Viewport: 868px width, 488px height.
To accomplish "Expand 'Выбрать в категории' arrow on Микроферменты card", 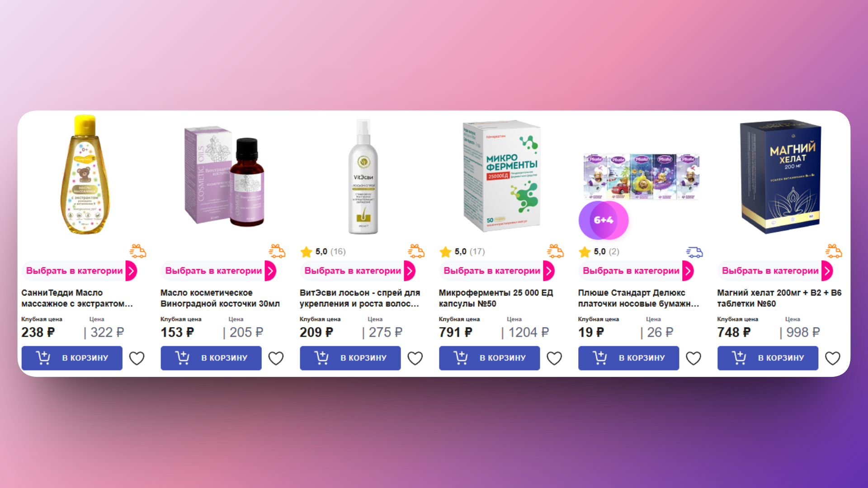I will click(549, 271).
